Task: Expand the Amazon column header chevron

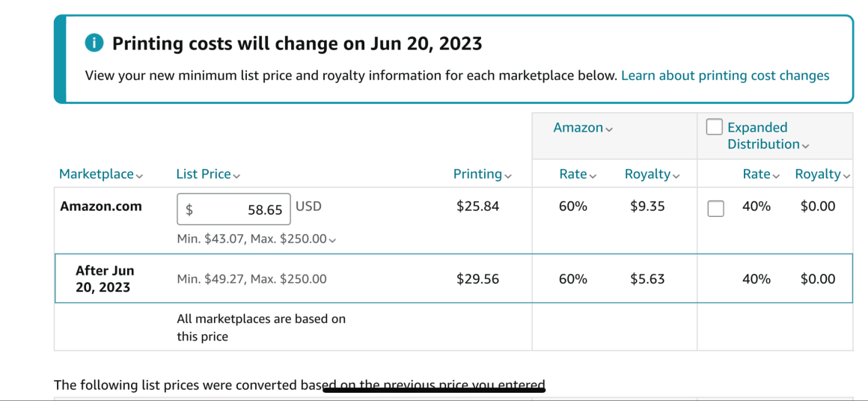Action: [609, 129]
